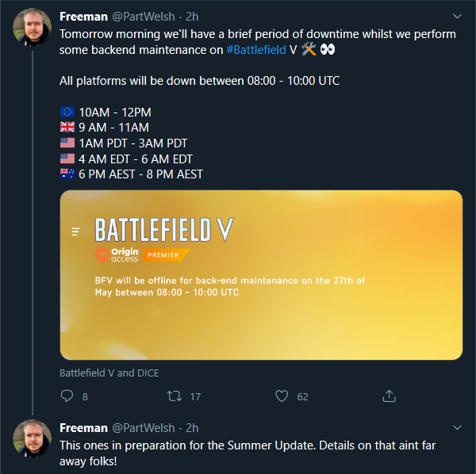Viewport: 476px width, 474px height.
Task: Click the "Battlefield V and DICE" tagged accounts
Action: point(109,372)
